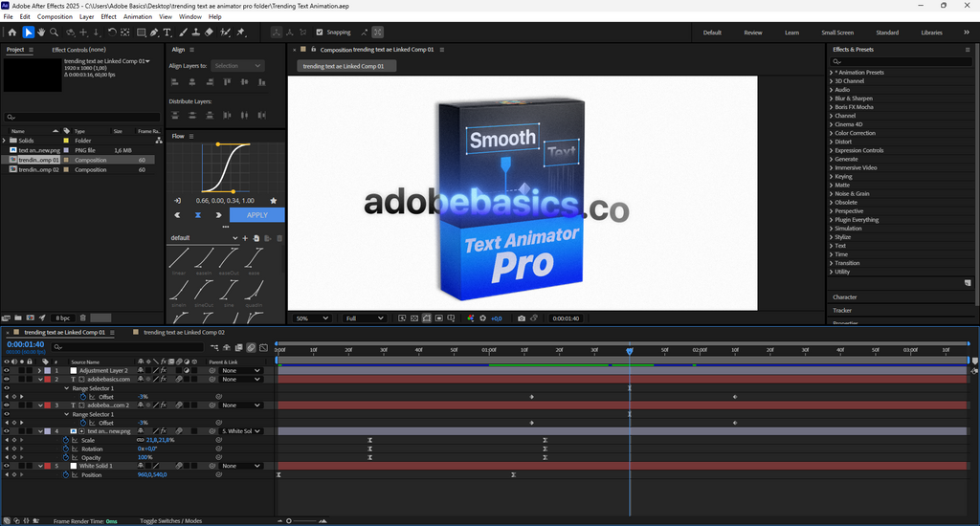Toggle visibility of White Solid 1 layer
Viewport: 980px width, 526px height.
tap(7, 466)
